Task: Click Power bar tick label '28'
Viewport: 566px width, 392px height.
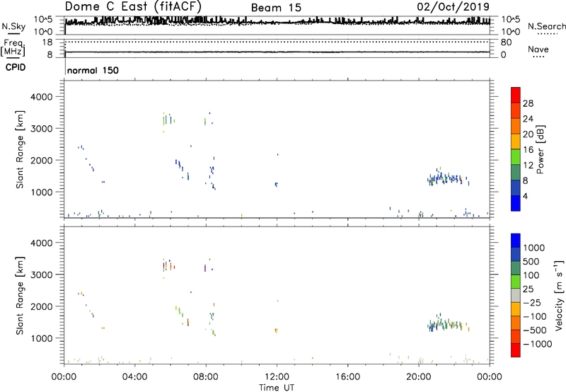Action: click(x=528, y=103)
